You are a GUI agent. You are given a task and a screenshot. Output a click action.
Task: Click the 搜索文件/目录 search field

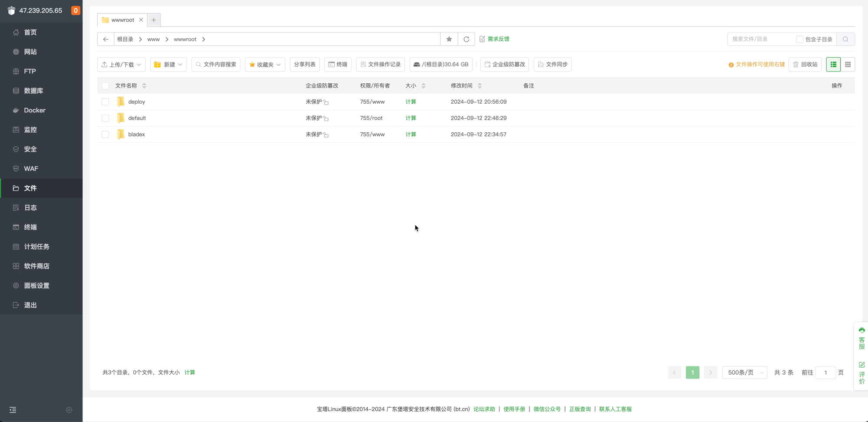(x=761, y=39)
